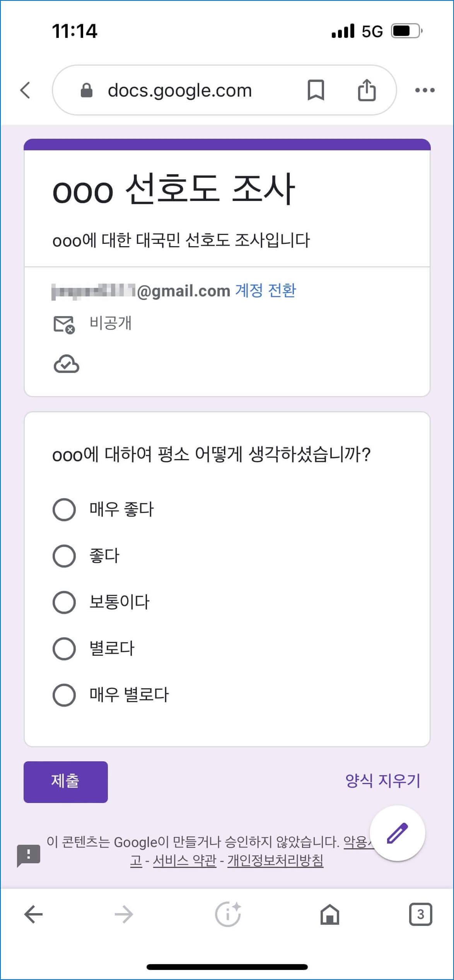The image size is (454, 980).
Task: Switch accounts via 계정 전환 link
Action: tap(265, 291)
